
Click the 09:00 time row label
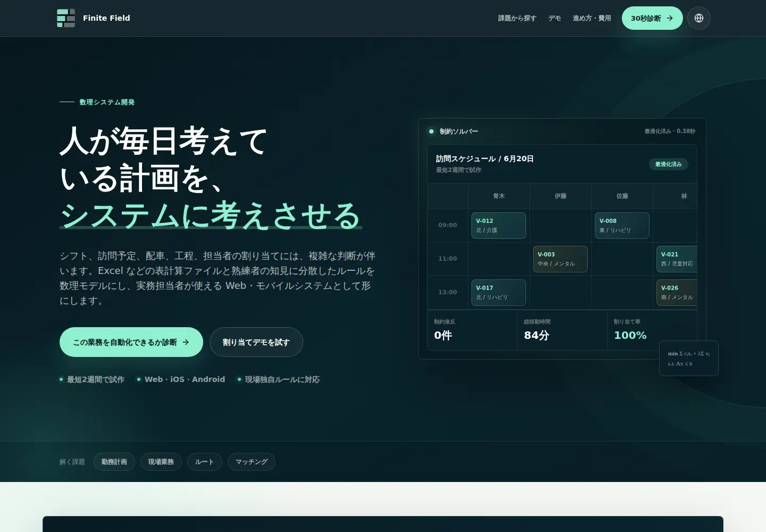447,225
